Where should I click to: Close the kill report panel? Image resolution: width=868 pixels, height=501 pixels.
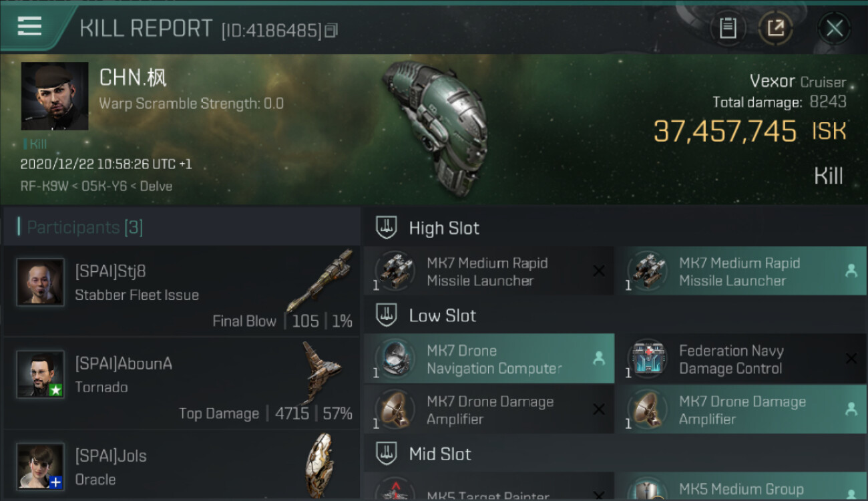coord(834,28)
